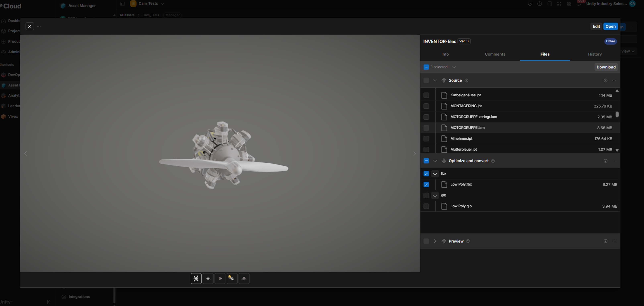
Task: Collapse the glb folder chevron
Action: coord(435,196)
